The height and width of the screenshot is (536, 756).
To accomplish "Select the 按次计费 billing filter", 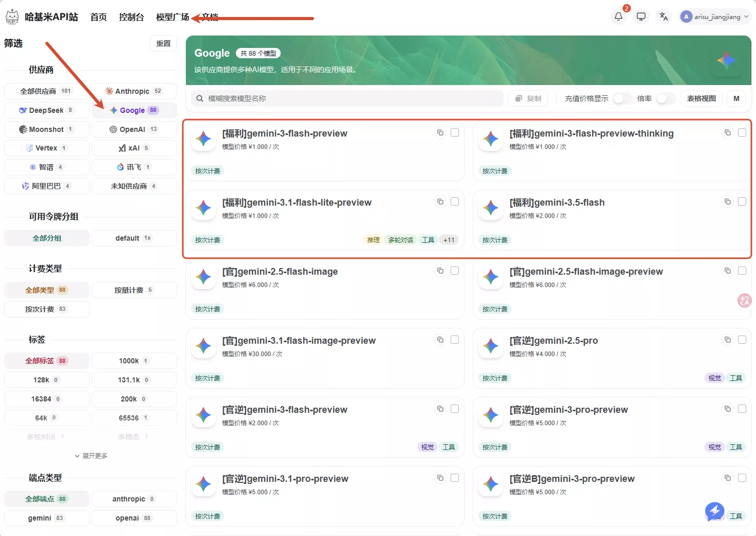I will [x=47, y=309].
